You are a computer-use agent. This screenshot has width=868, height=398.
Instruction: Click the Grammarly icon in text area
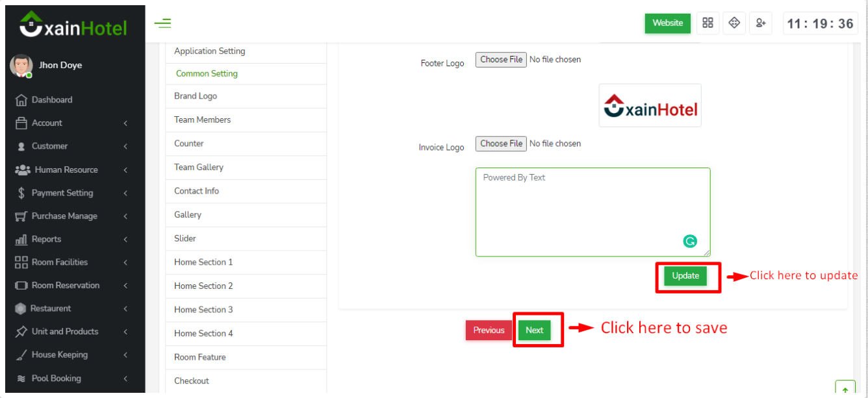(690, 242)
